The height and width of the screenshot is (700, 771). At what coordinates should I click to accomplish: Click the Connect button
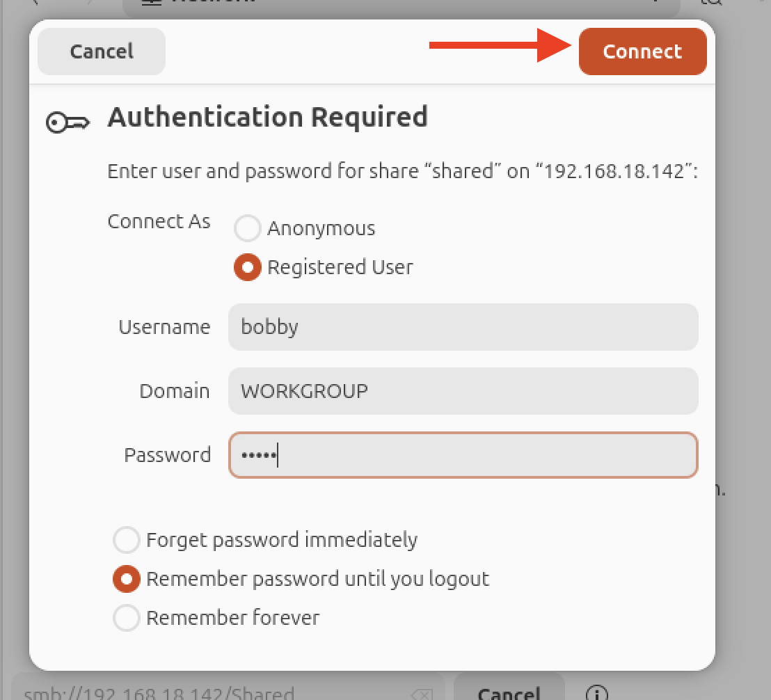(642, 51)
